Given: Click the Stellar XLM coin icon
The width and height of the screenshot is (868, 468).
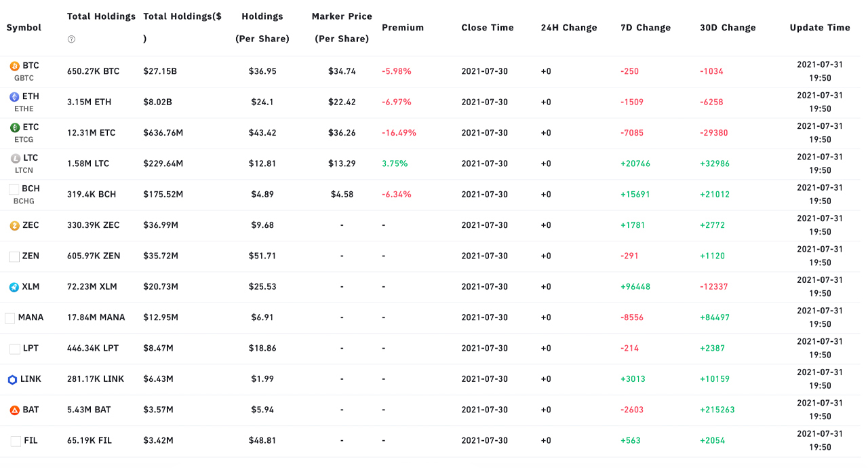Looking at the screenshot, I should (14, 288).
